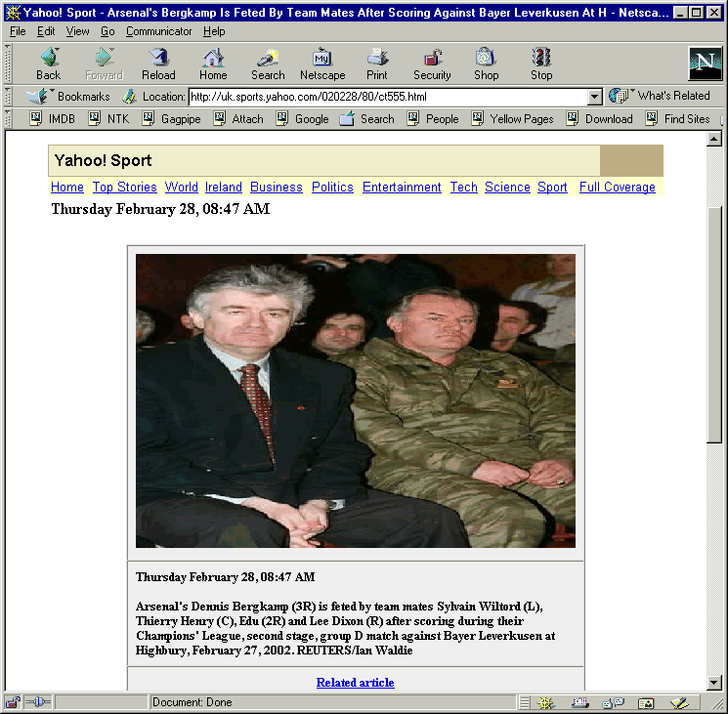Viewport: 728px width, 714px height.
Task: Open the View menu
Action: click(x=77, y=31)
